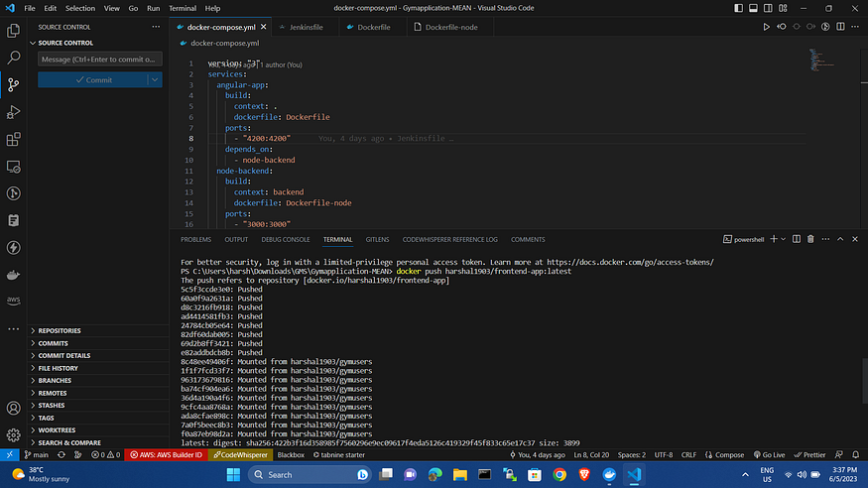The height and width of the screenshot is (488, 868).
Task: Open File Explorer from taskbar
Action: coord(459,475)
